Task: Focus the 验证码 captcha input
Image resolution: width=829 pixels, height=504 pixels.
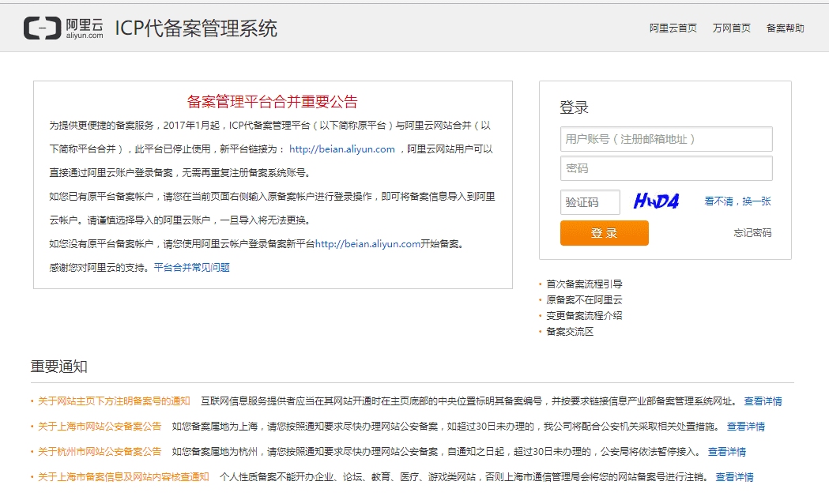Action: (x=590, y=201)
